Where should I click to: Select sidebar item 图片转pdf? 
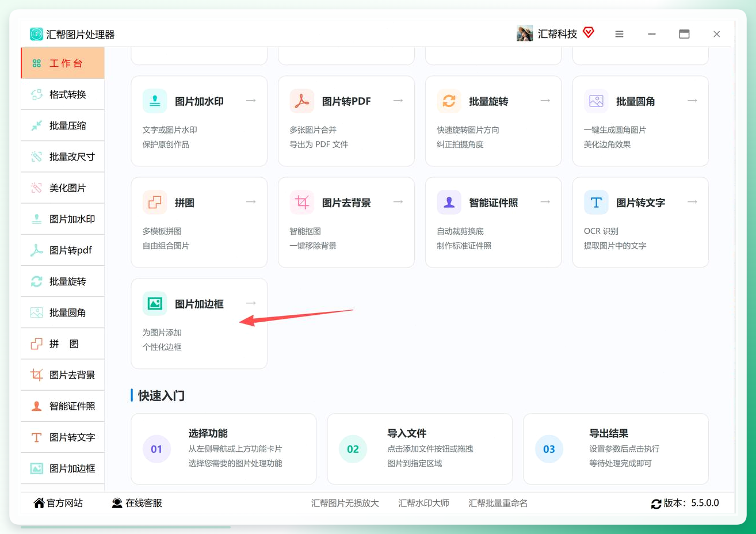coord(63,250)
